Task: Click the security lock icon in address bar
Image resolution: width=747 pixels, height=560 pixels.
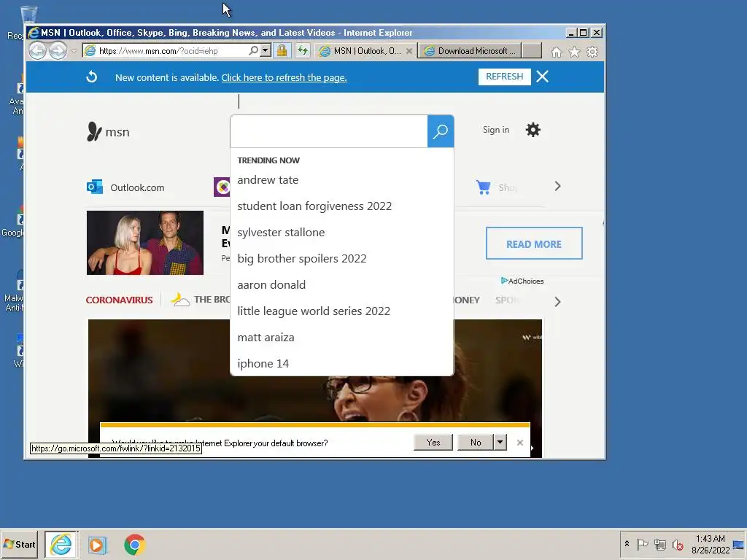Action: coord(282,50)
